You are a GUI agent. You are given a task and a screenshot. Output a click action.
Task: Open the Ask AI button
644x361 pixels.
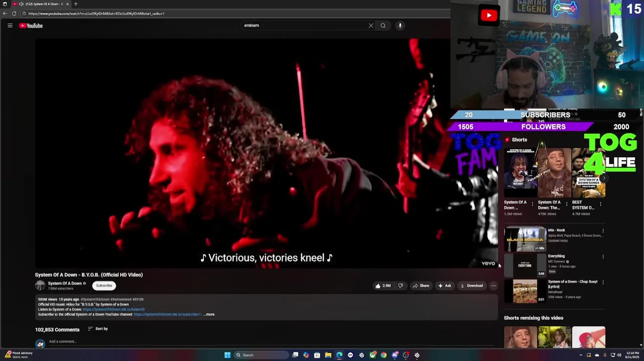click(445, 286)
